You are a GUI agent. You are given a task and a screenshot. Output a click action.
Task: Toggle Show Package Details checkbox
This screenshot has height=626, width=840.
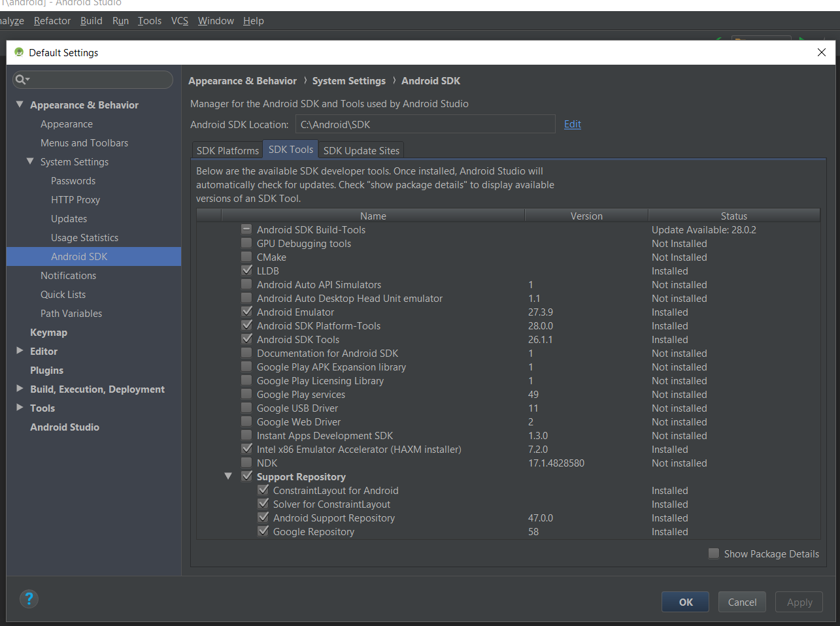point(714,553)
